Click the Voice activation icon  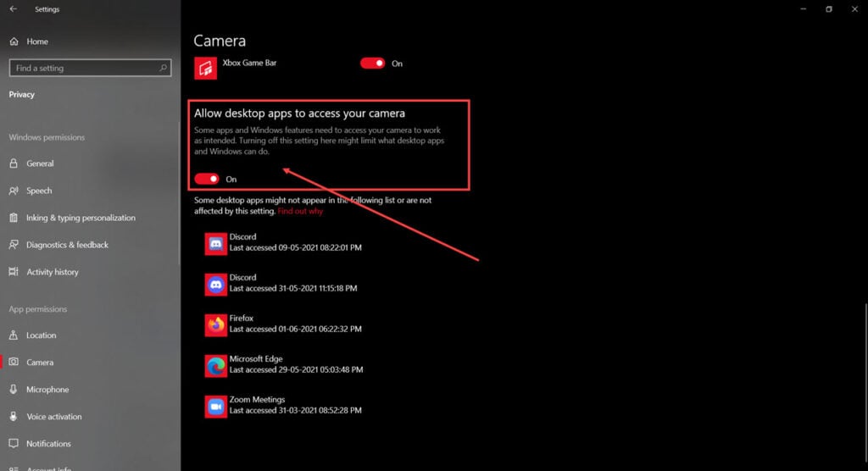(14, 416)
